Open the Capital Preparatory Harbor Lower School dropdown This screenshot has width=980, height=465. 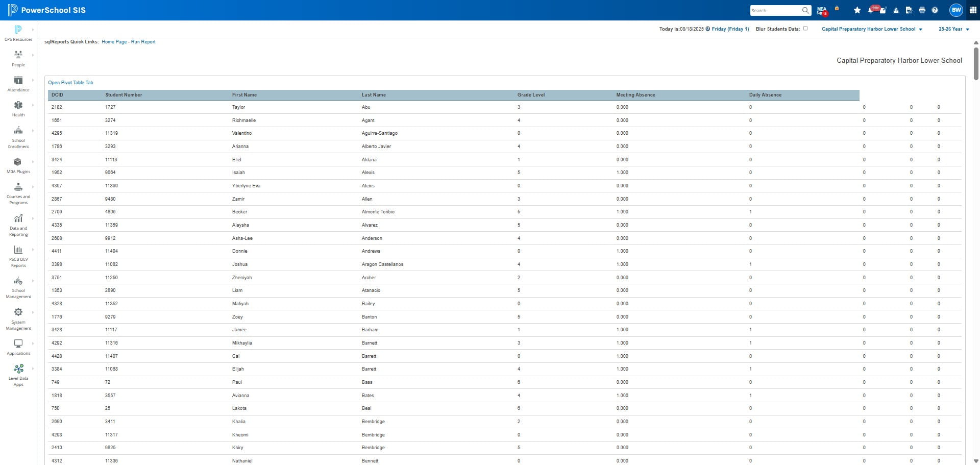tap(872, 29)
